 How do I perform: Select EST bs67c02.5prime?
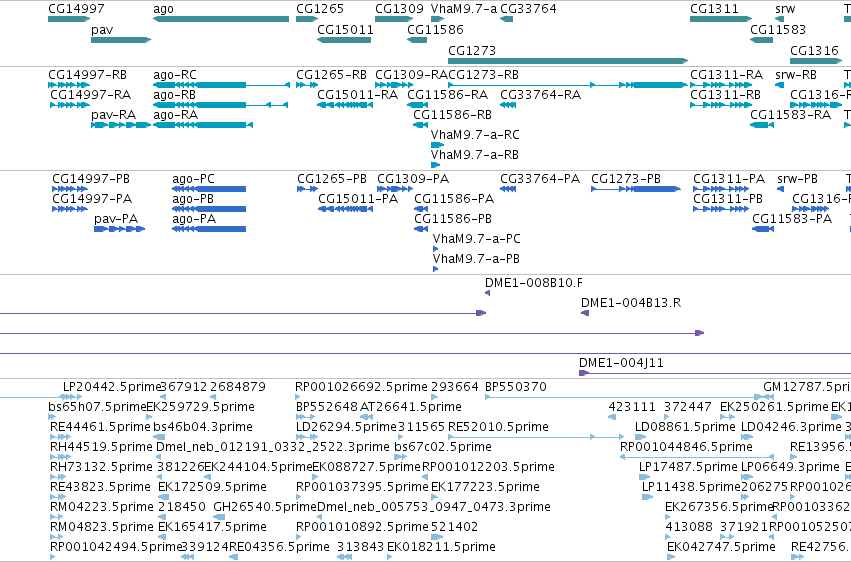[x=443, y=447]
